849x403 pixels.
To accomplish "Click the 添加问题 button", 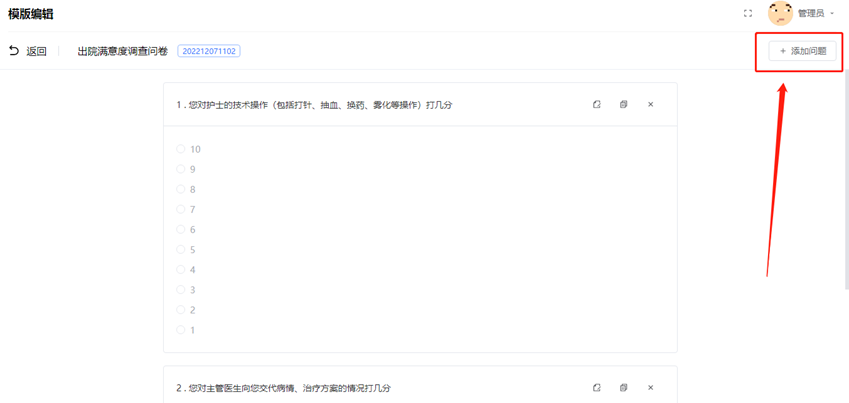I will point(802,51).
